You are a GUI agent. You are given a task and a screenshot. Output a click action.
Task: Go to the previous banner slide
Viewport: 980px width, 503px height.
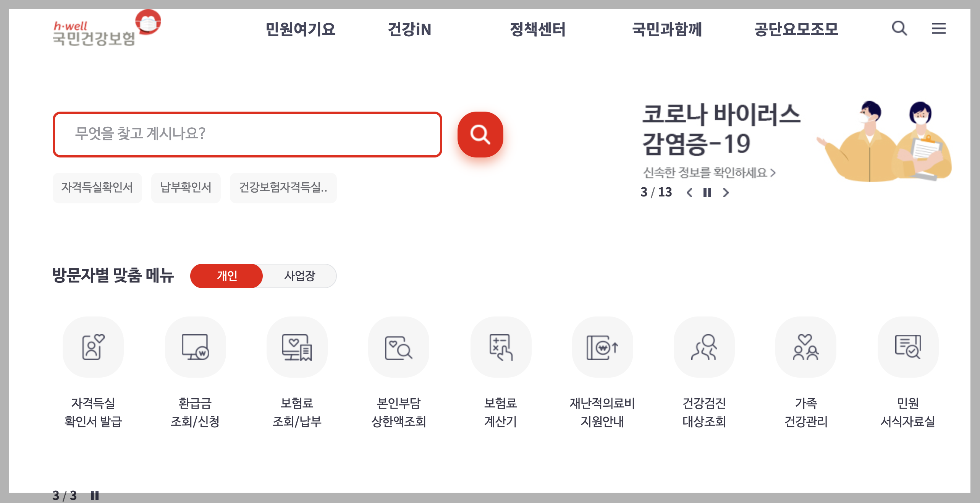click(x=689, y=193)
